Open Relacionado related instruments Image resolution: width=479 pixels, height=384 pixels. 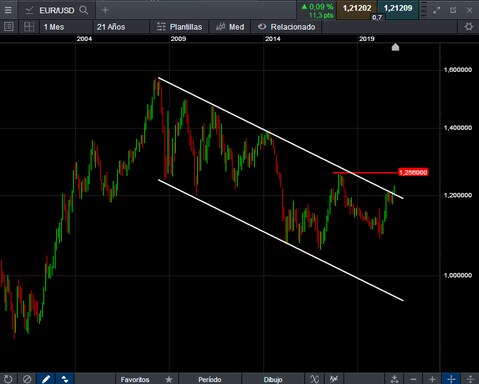pos(287,27)
